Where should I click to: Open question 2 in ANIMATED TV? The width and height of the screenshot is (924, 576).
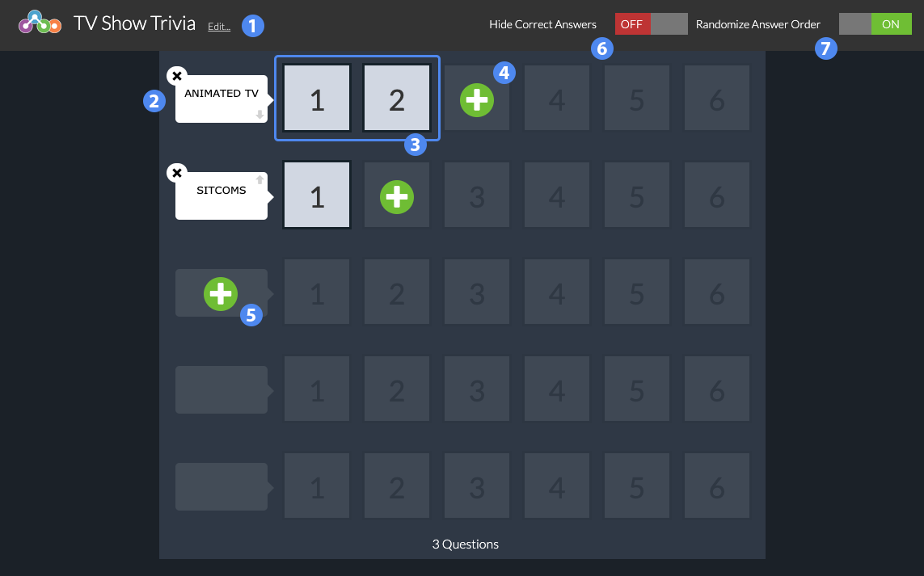[397, 98]
